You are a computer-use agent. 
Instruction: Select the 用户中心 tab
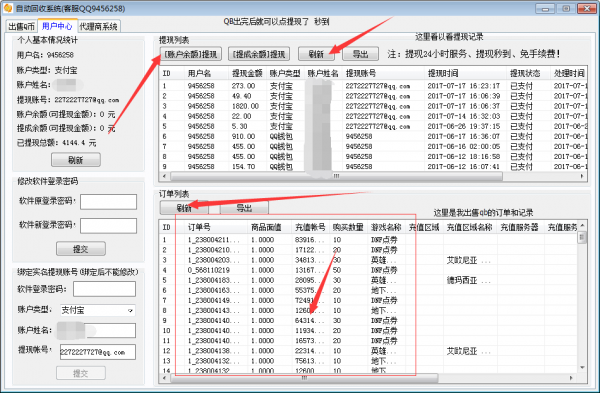(57, 26)
